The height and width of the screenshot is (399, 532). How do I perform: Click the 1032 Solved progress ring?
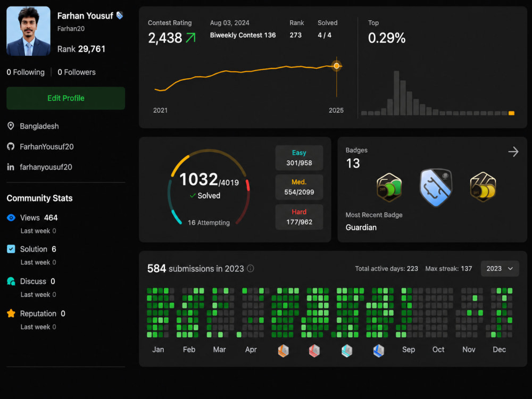tap(209, 187)
